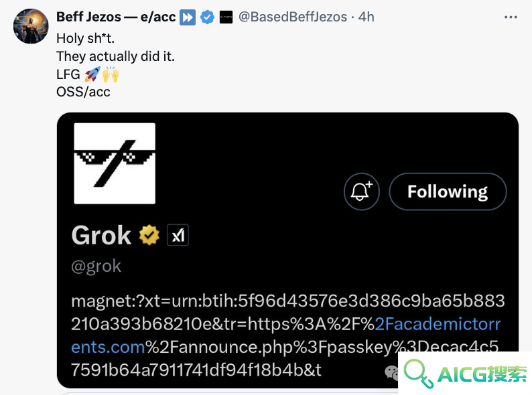This screenshot has height=395, width=532.
Task: Click the magnifier icon in AICG watermark
Action: 419,374
